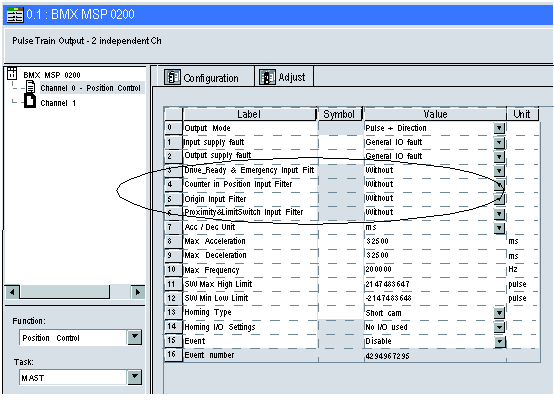This screenshot has height=404, width=554.
Task: Click the Short cam value text
Action: pos(383,313)
